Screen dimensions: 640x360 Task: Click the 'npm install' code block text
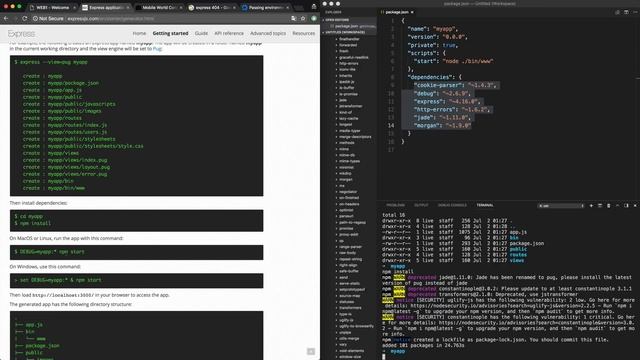pos(33,223)
